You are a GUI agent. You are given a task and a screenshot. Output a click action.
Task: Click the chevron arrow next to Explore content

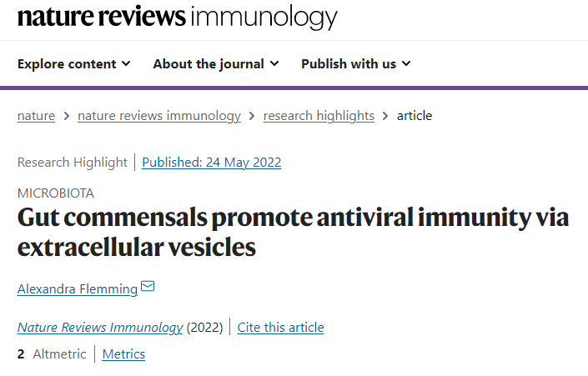click(x=127, y=63)
